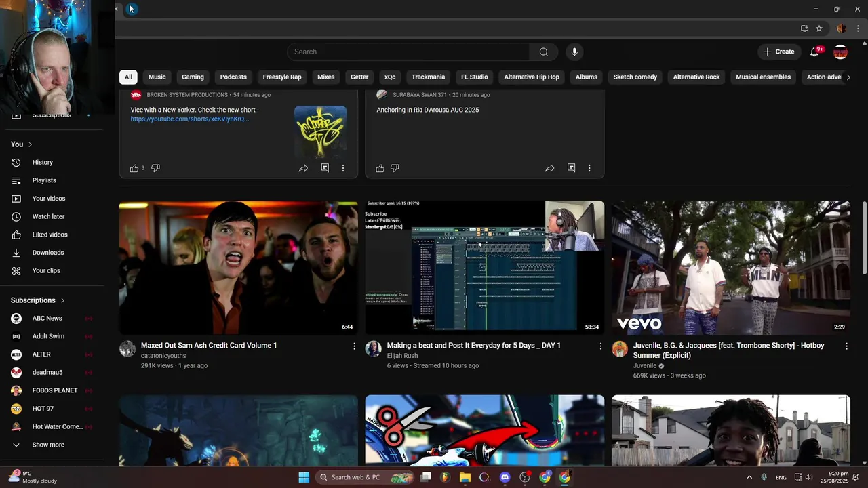
Task: Select the FL Studio chip
Action: click(x=475, y=77)
